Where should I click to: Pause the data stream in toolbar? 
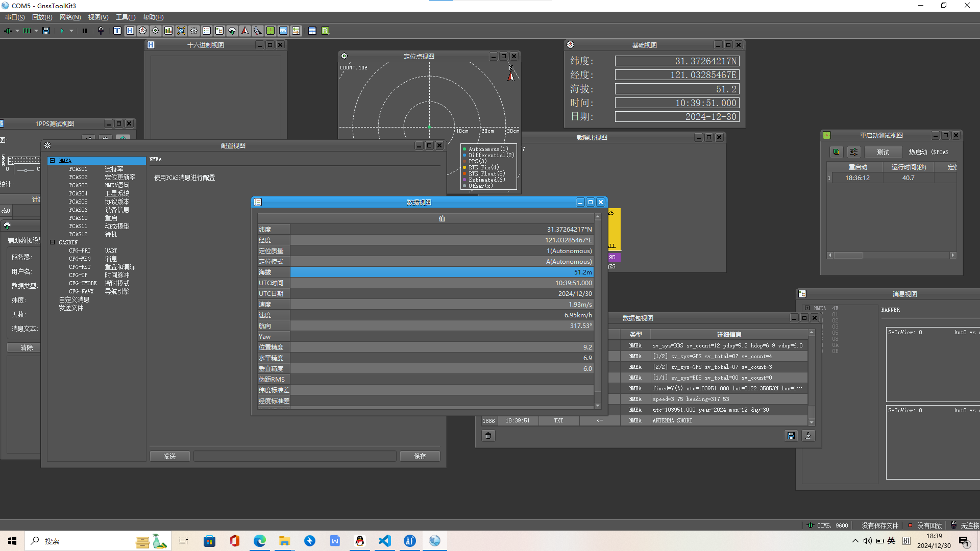(85, 31)
